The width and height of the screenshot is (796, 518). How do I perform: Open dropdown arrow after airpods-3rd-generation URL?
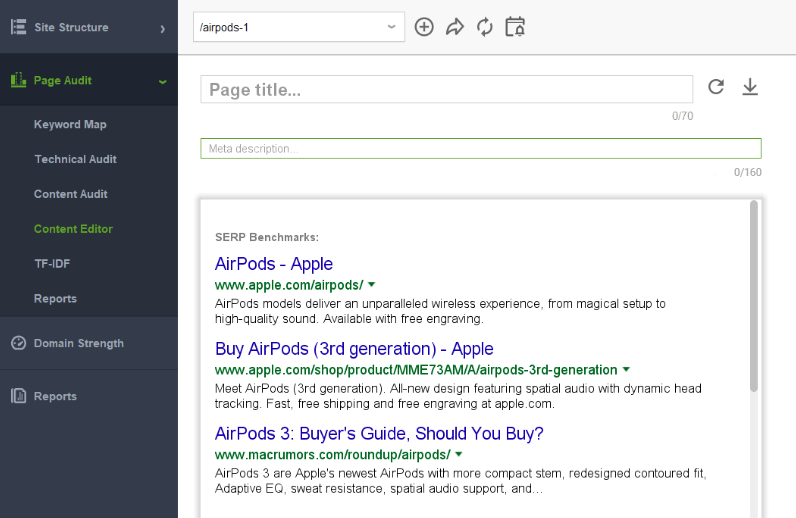(x=626, y=369)
